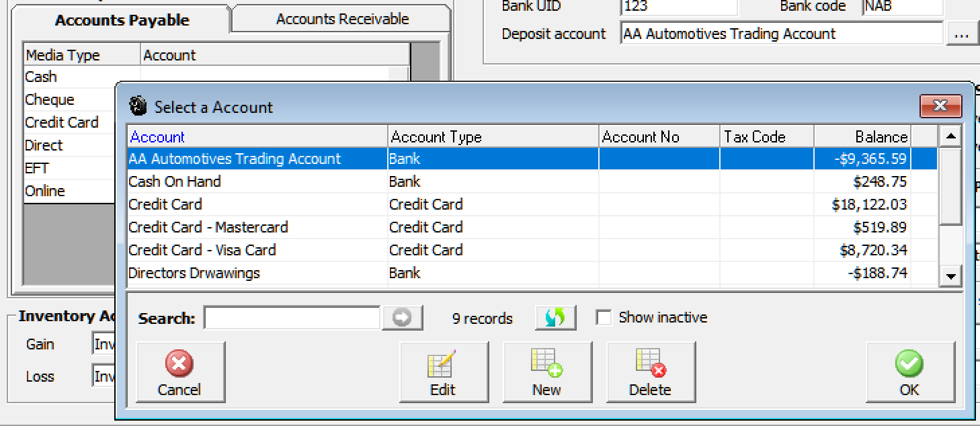Screen dimensions: 980x426
Task: Cancel the Select a Account dialog
Action: point(179,372)
